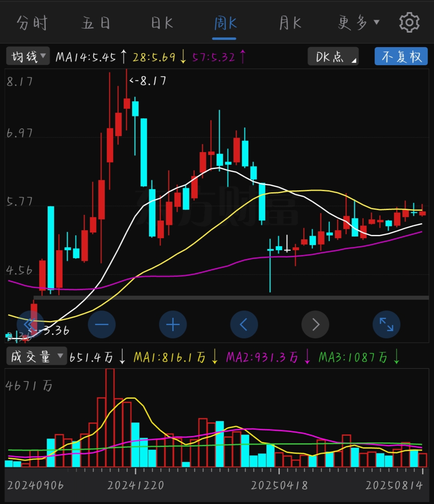
Task: Tap the MA1:816.1万 volume label
Action: pyautogui.click(x=170, y=357)
